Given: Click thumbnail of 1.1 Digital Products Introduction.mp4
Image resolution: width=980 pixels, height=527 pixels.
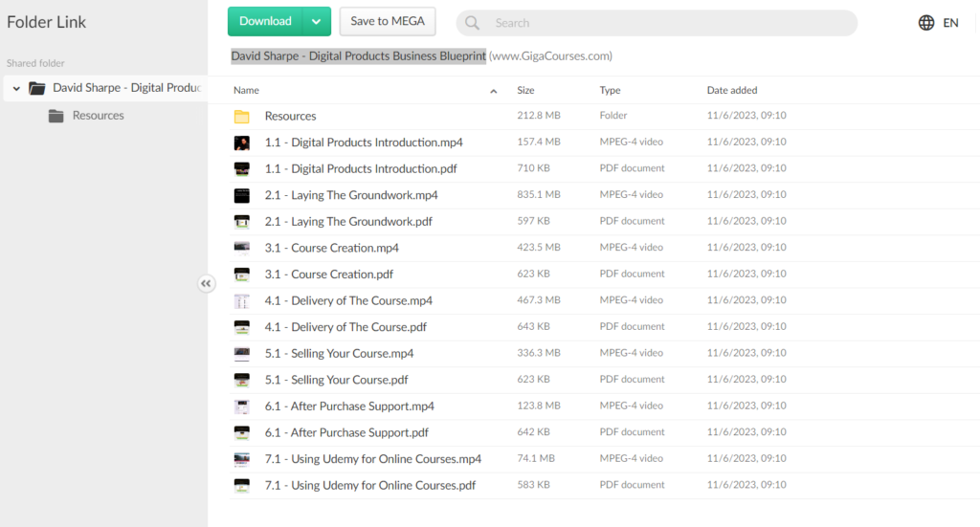Looking at the screenshot, I should (x=242, y=143).
